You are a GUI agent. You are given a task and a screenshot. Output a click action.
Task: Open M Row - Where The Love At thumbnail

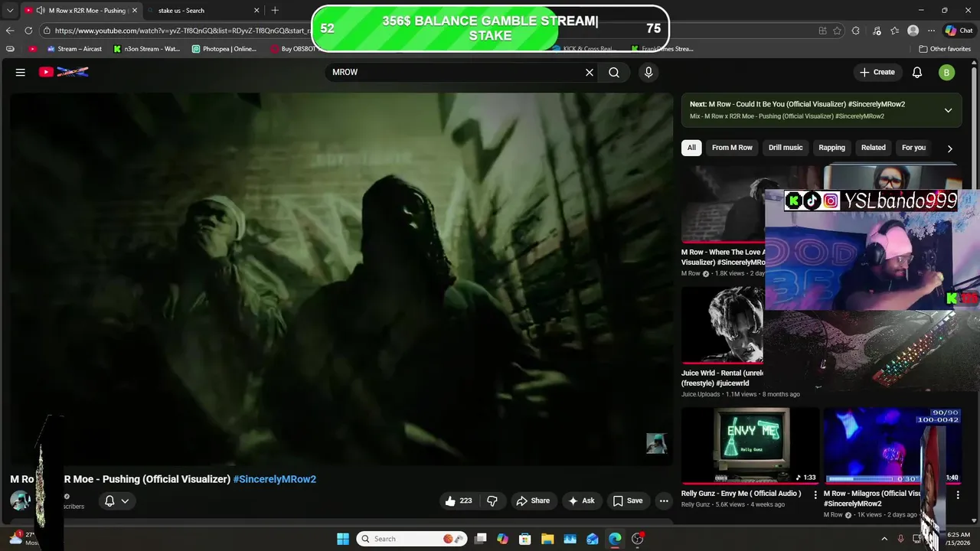[x=723, y=204]
